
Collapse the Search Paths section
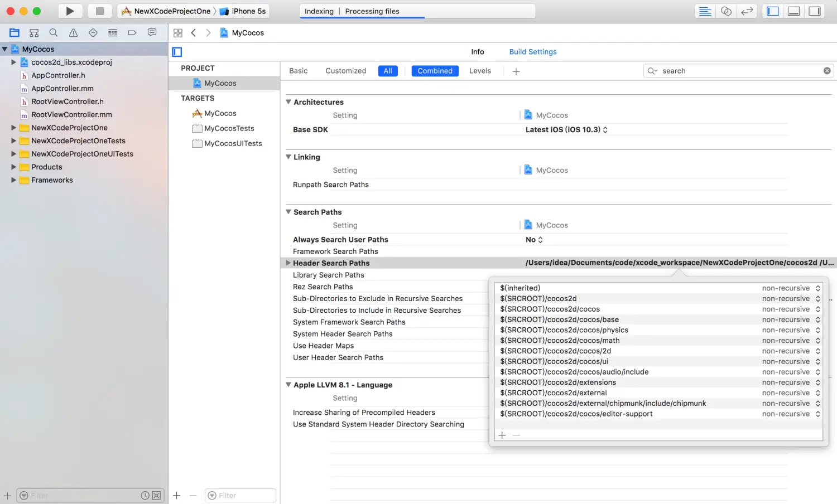(288, 212)
